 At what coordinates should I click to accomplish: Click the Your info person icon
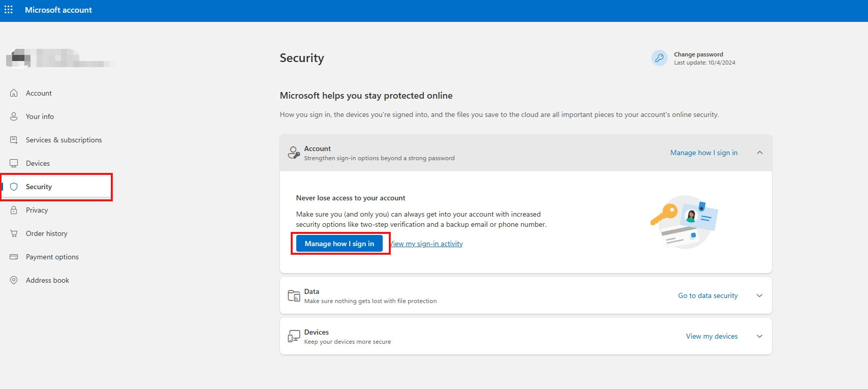tap(14, 116)
